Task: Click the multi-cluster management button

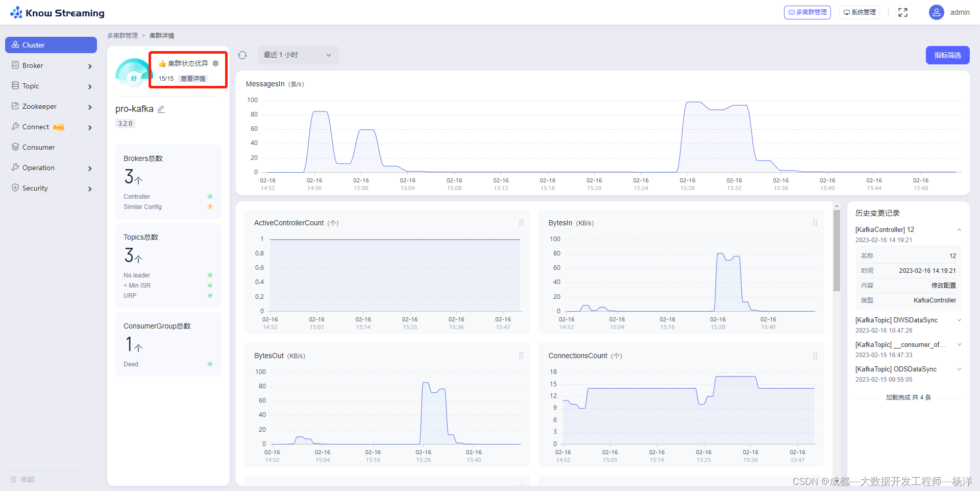Action: 807,12
